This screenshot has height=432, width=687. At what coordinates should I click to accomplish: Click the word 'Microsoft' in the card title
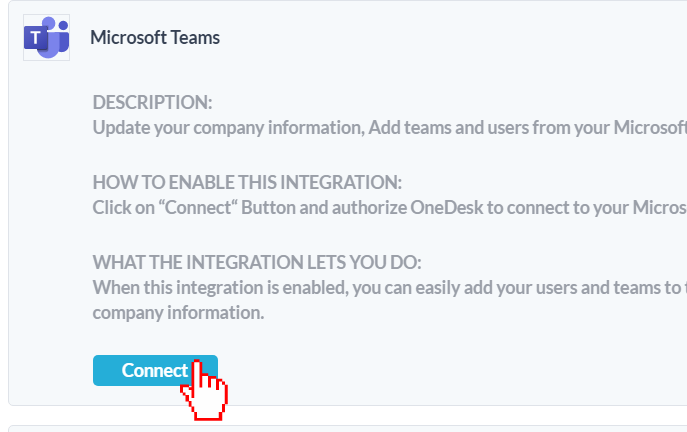[128, 38]
